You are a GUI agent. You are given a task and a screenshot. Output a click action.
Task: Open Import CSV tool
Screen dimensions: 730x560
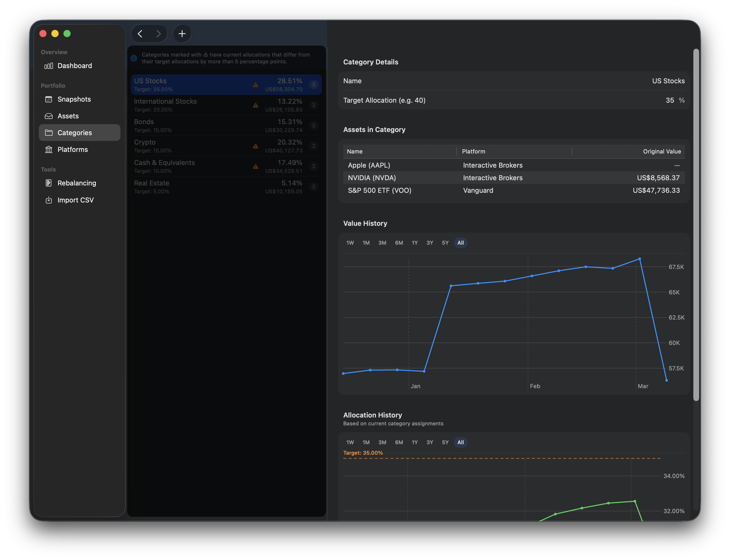coord(75,200)
